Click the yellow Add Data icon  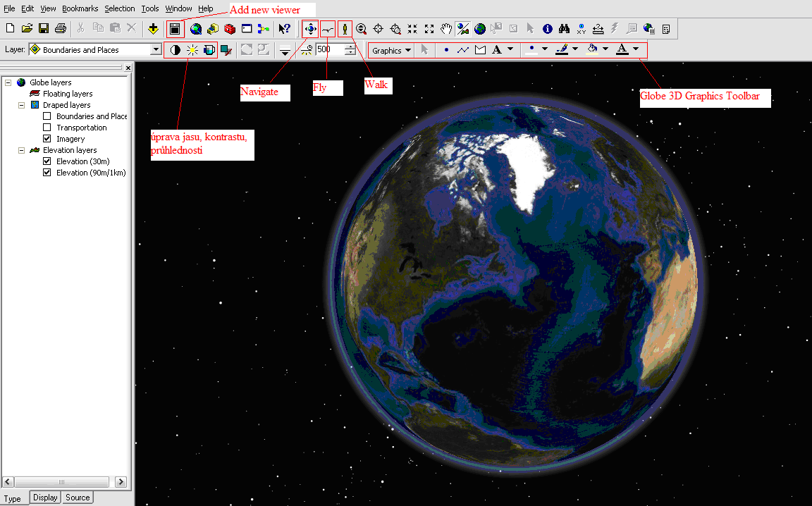[x=153, y=28]
